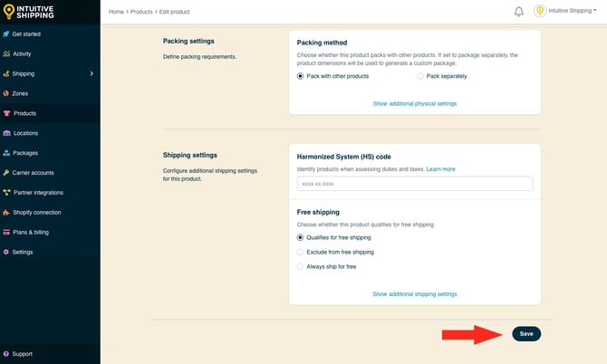Open the Intuitive Shipping account dropdown
This screenshot has width=607, height=364.
[565, 12]
